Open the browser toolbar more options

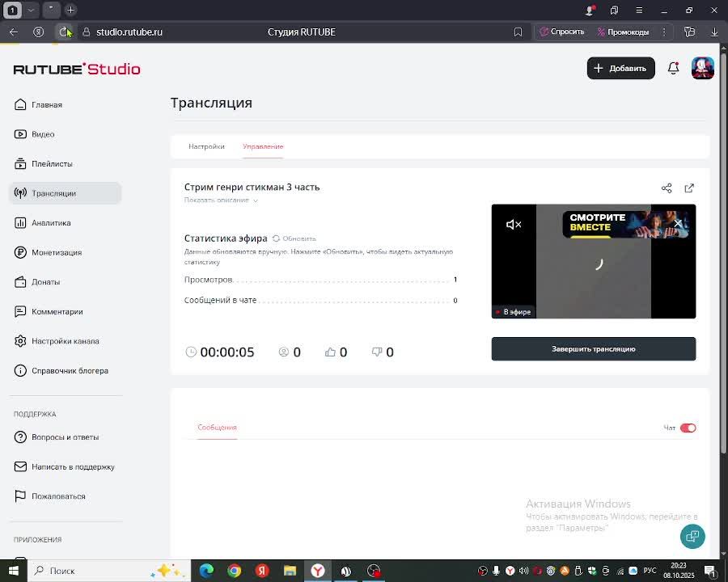664,32
